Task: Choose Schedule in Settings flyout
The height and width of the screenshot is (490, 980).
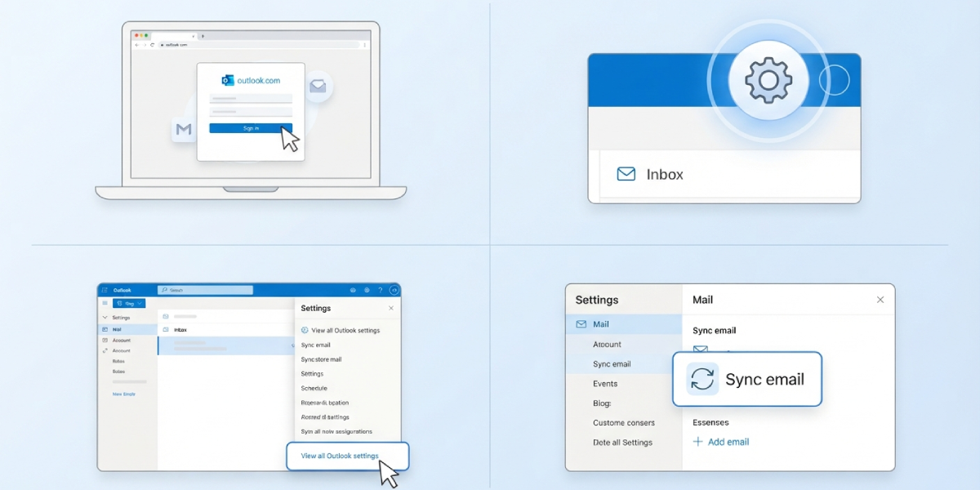Action: click(314, 388)
